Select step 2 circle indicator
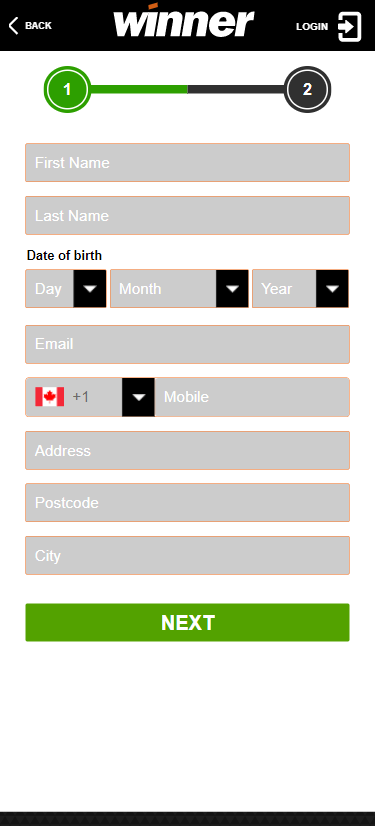375x826 pixels. tap(308, 90)
